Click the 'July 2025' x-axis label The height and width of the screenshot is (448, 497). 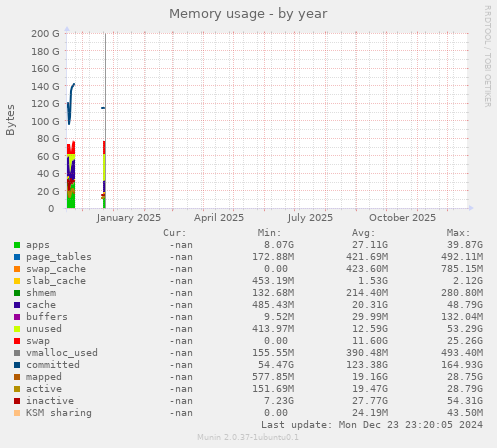(310, 218)
